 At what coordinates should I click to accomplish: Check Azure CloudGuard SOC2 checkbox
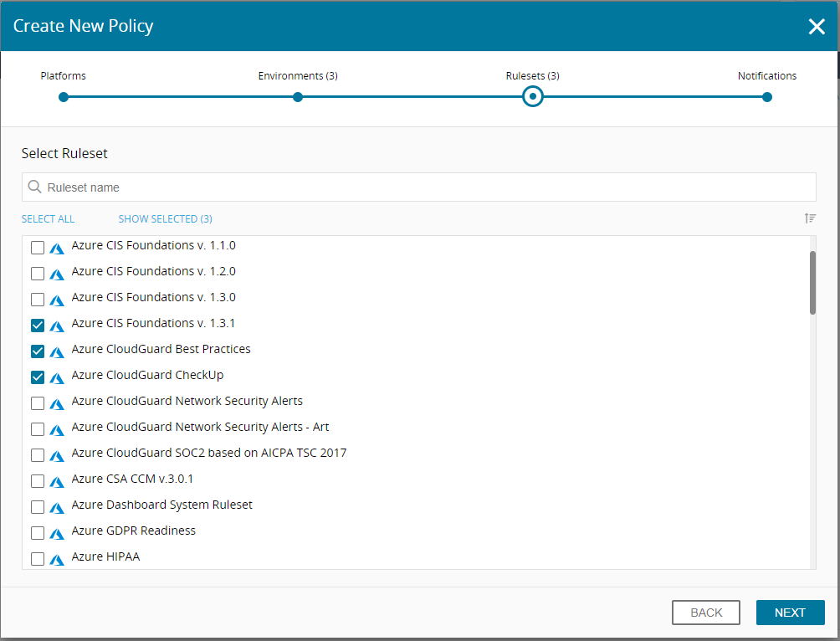tap(38, 455)
